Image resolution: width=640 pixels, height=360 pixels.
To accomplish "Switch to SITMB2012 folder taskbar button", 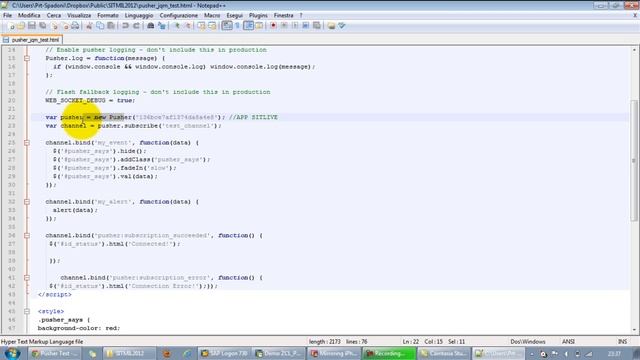I will (129, 353).
